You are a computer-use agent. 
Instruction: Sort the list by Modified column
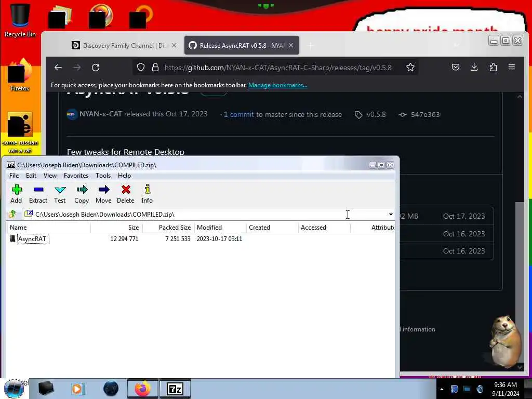coord(220,228)
